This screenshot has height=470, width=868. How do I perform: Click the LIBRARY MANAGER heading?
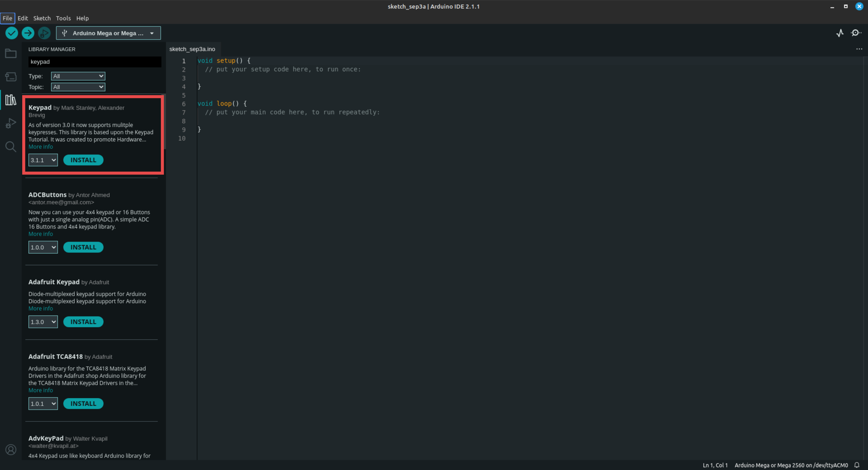click(x=52, y=49)
